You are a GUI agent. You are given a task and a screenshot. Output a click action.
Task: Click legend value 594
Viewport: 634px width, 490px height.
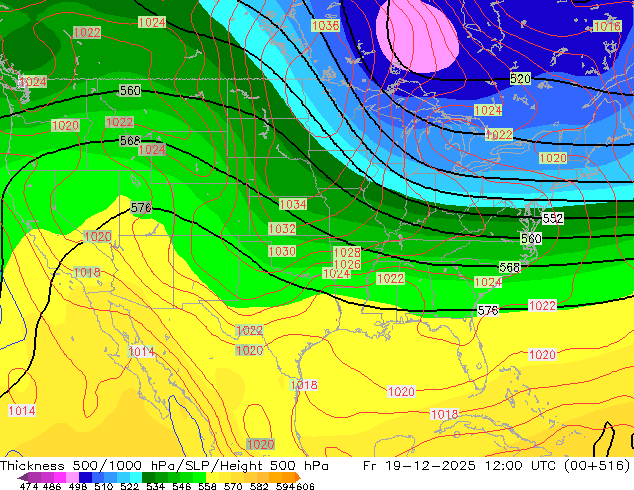point(285,486)
